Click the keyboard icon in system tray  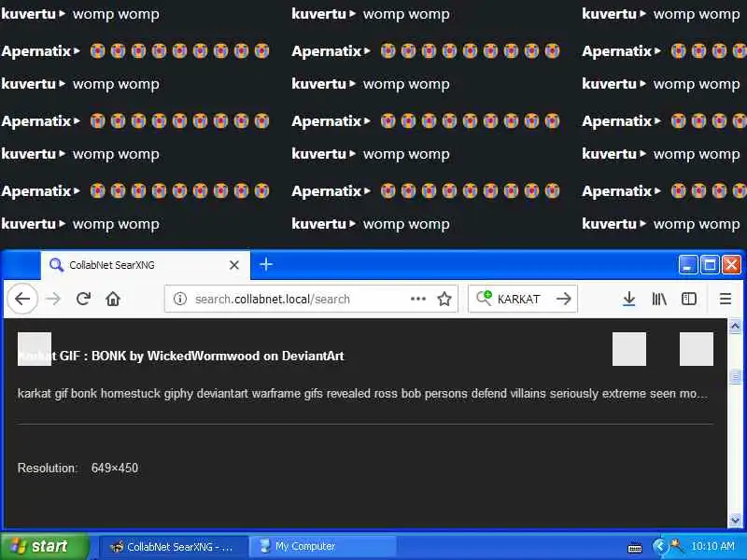[635, 548]
